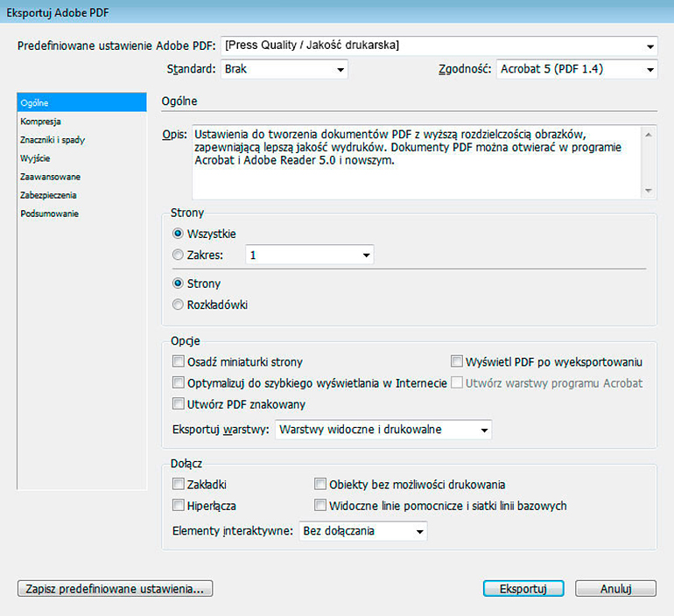Open the Predefiniowane ustawienie Adobe PDF dropdown
This screenshot has height=616, width=674.
[x=439, y=45]
